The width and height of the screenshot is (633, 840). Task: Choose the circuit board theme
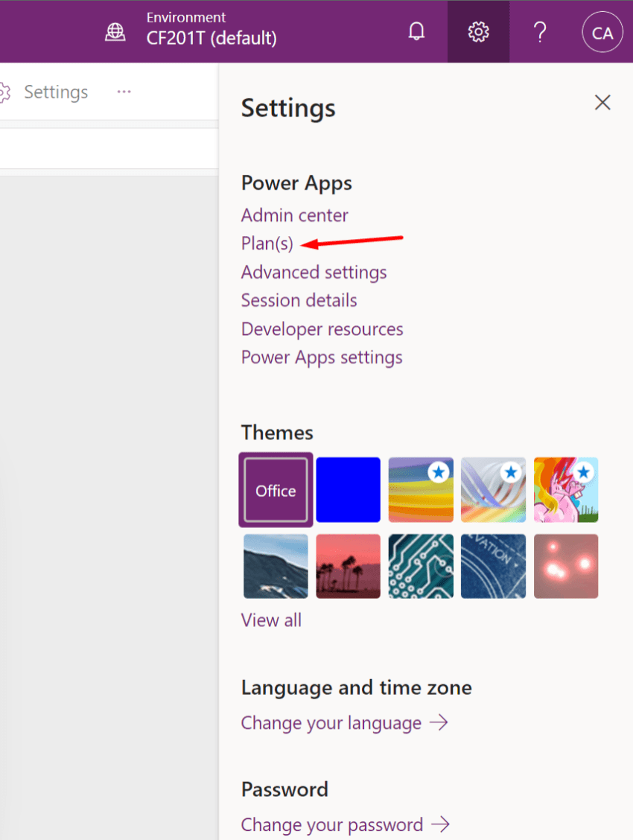[421, 566]
